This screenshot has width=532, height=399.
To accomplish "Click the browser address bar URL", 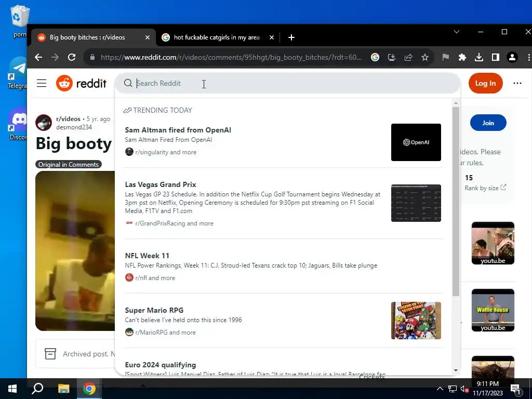I will coord(231,57).
